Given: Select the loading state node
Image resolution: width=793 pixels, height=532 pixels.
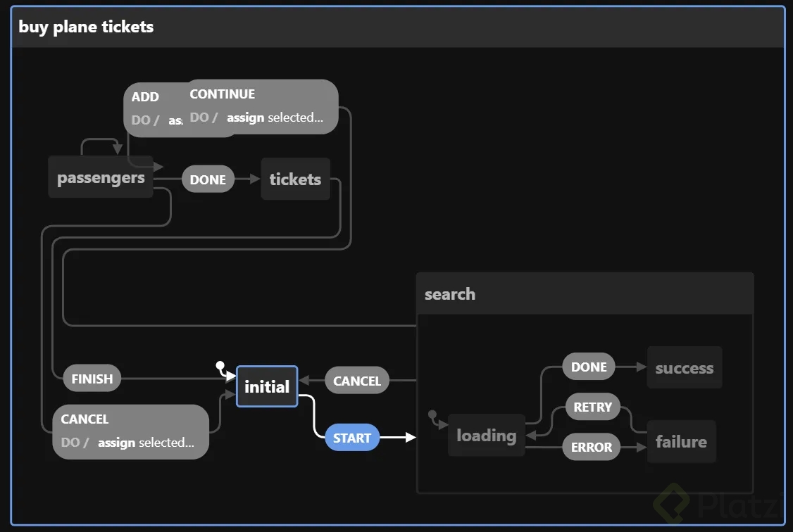Looking at the screenshot, I should 486,436.
